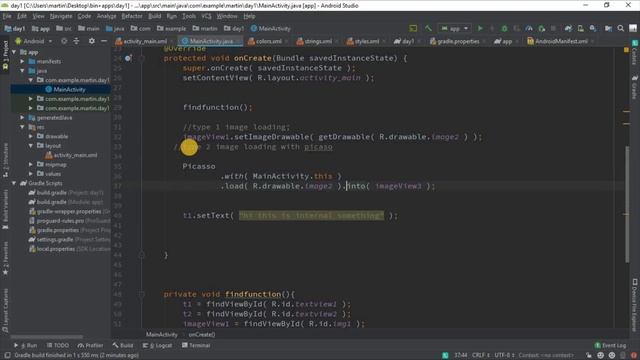640x360 pixels.
Task: Open the Profiler tool window button
Action: [x=91, y=346]
